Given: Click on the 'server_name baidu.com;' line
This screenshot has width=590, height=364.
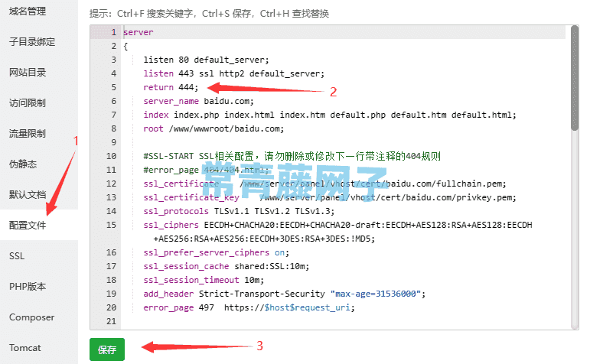Looking at the screenshot, I should (198, 101).
